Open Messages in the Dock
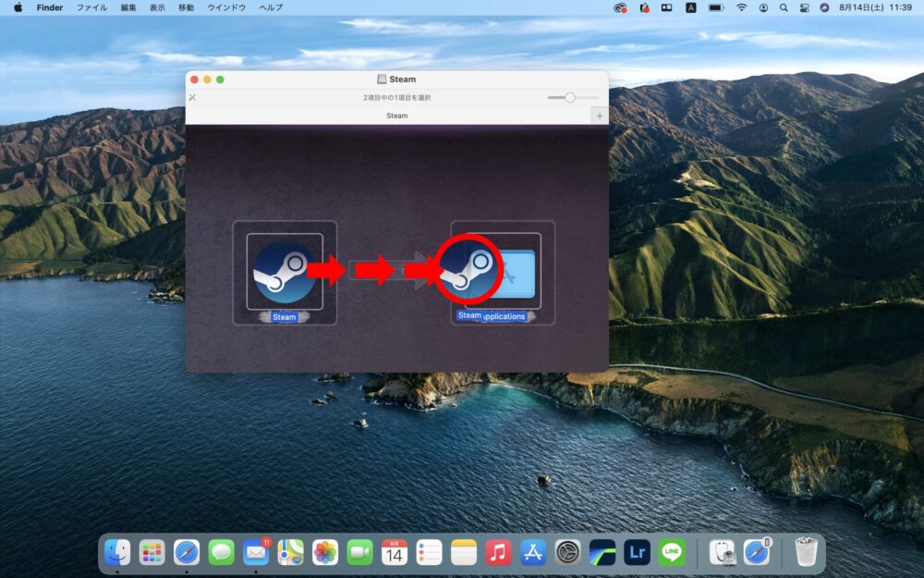Viewport: 924px width, 578px height. coord(222,553)
